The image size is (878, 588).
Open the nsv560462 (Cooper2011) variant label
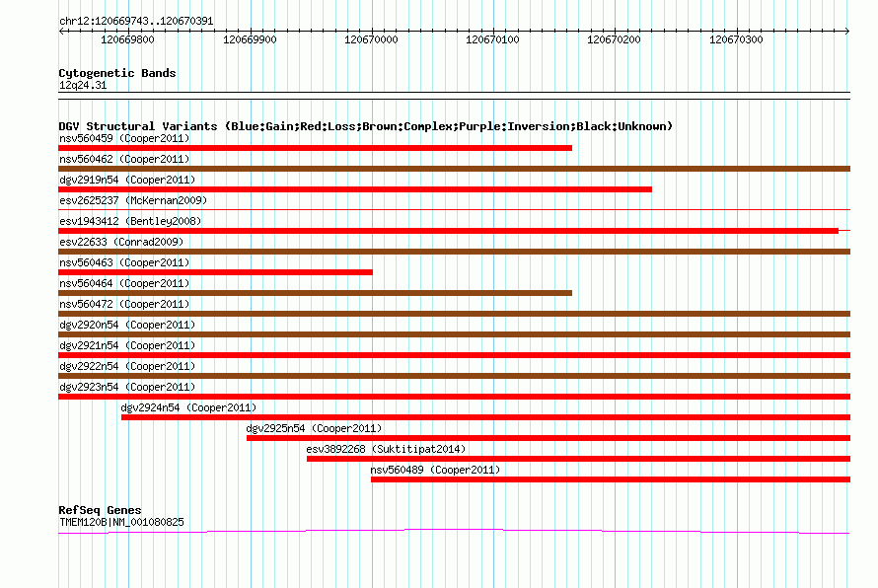[124, 159]
